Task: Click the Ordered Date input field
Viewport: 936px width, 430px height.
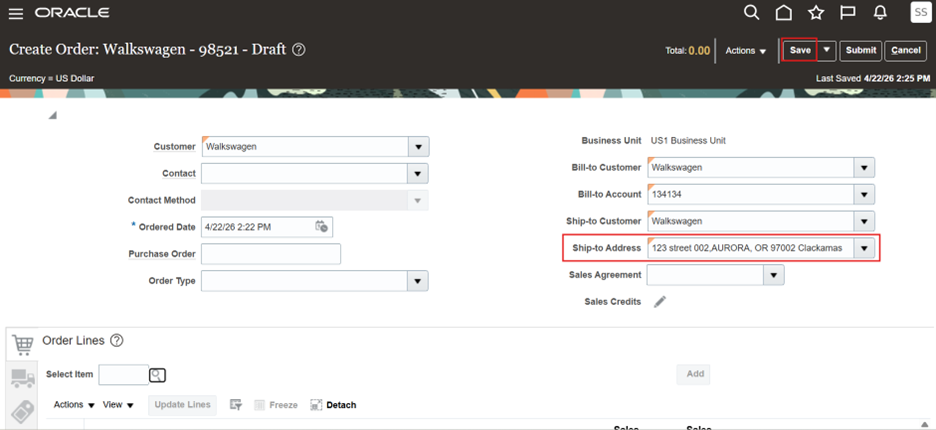Action: [258, 227]
